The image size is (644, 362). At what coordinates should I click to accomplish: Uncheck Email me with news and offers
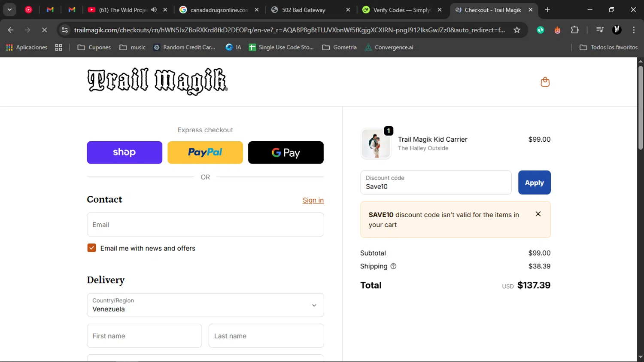[x=91, y=248]
